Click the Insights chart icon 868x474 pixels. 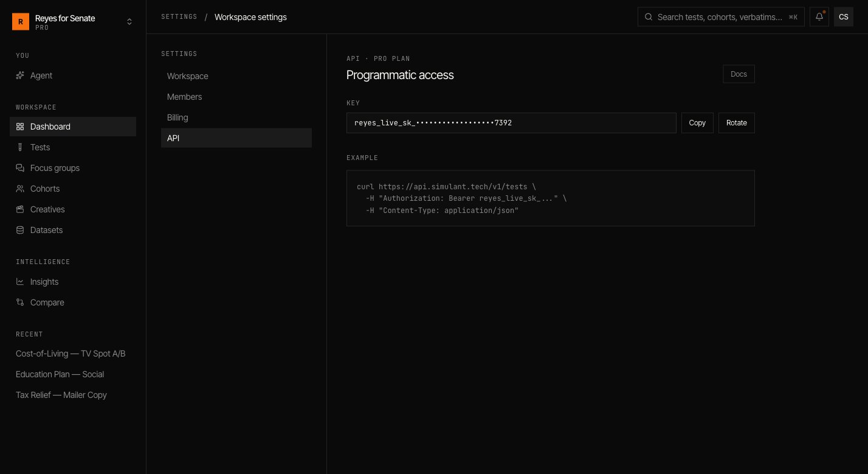tap(20, 282)
